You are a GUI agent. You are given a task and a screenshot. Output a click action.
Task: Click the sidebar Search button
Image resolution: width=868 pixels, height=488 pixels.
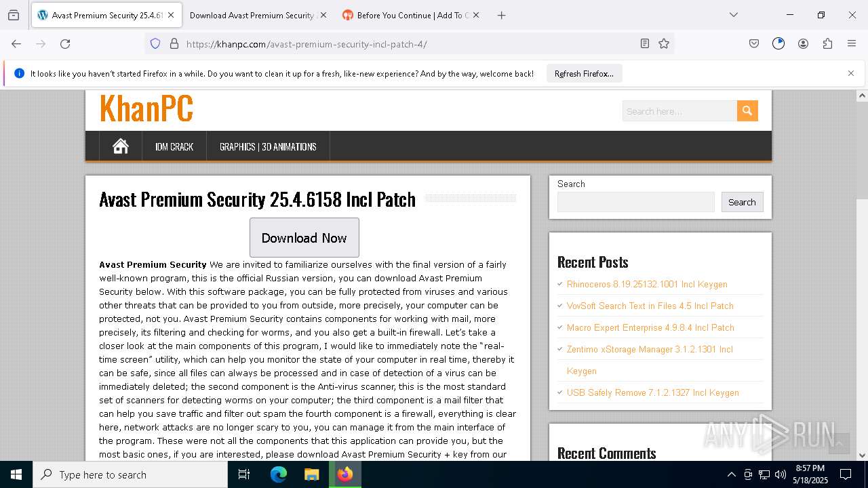pos(742,202)
